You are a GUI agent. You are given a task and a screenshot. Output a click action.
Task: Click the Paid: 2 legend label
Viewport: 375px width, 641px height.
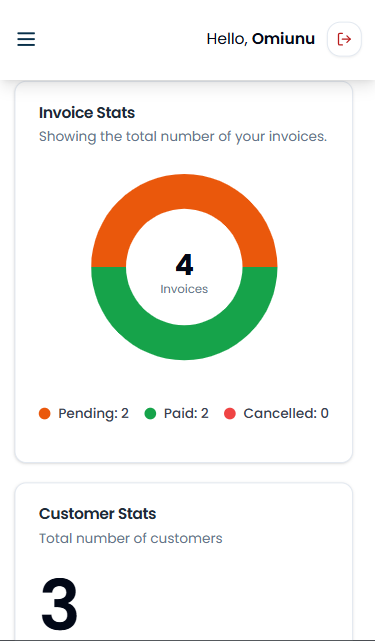186,414
